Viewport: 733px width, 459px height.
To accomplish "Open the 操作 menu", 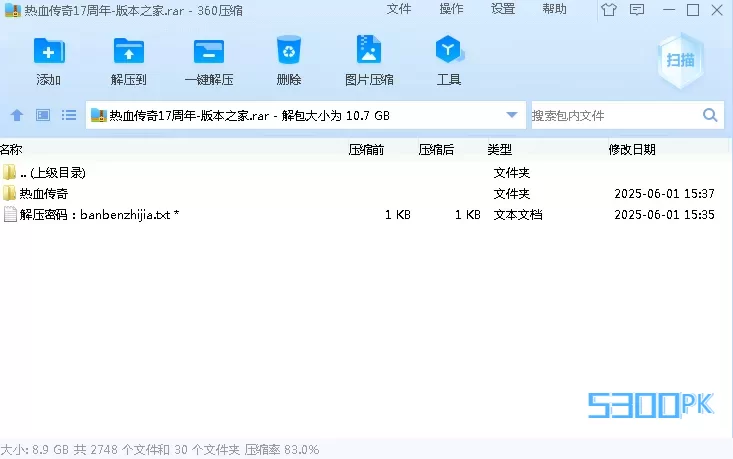I will (x=451, y=9).
